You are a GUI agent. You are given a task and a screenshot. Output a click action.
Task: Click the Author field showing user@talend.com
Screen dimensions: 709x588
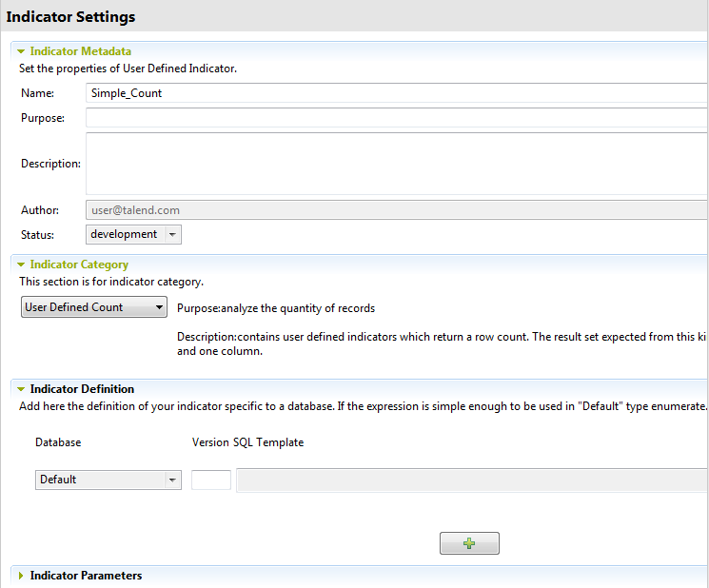[395, 210]
